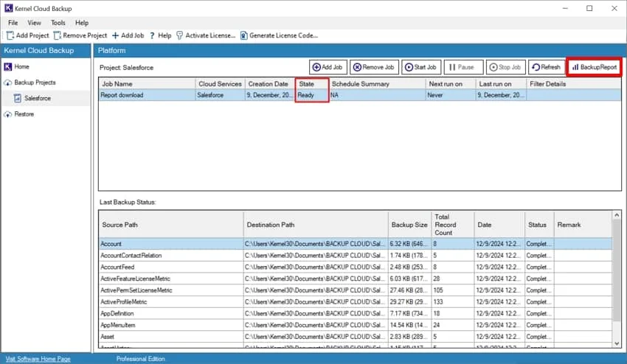
Task: Click the Backup Projects cloud icon
Action: [8, 83]
